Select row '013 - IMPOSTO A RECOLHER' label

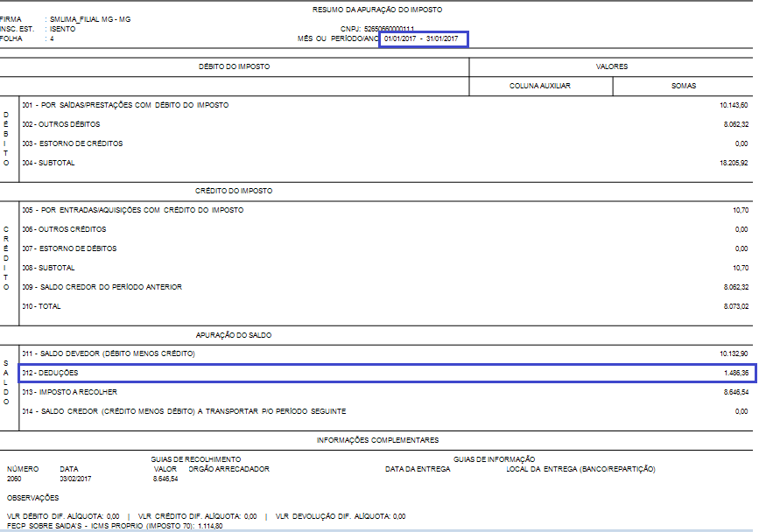(x=70, y=392)
